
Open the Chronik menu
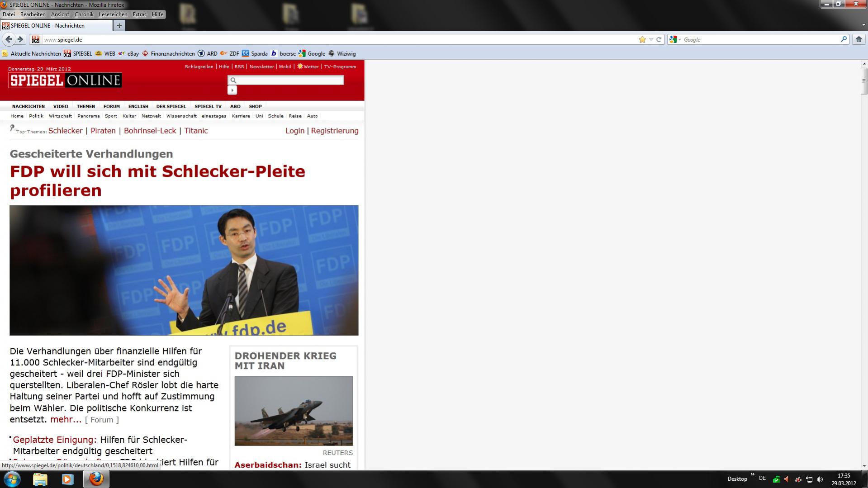click(84, 14)
